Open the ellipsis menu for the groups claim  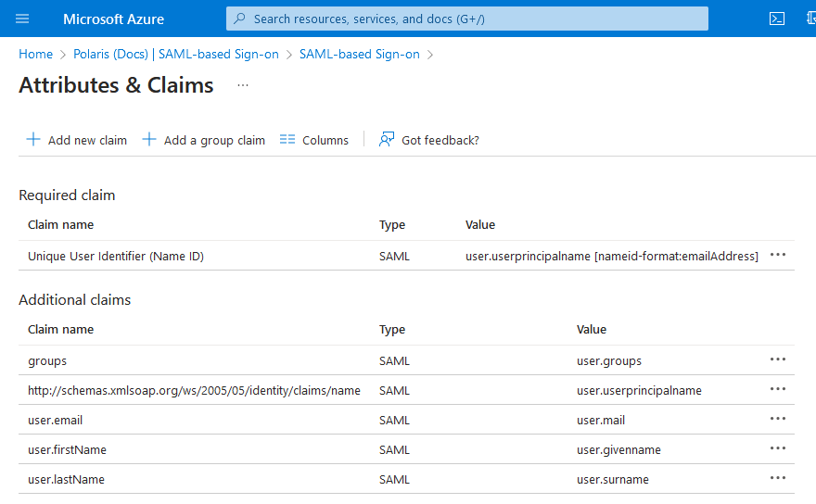(x=778, y=360)
